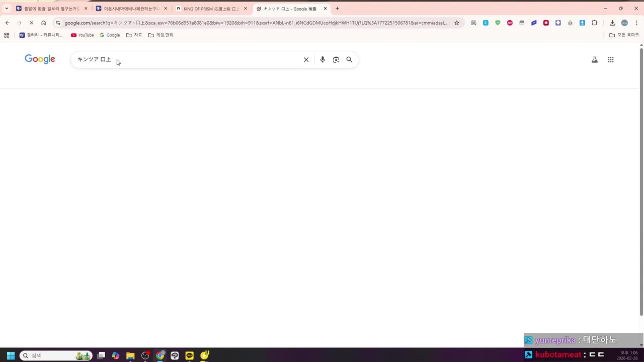Screen dimensions: 644x362
Task: Click the address bar URL
Action: click(x=256, y=23)
